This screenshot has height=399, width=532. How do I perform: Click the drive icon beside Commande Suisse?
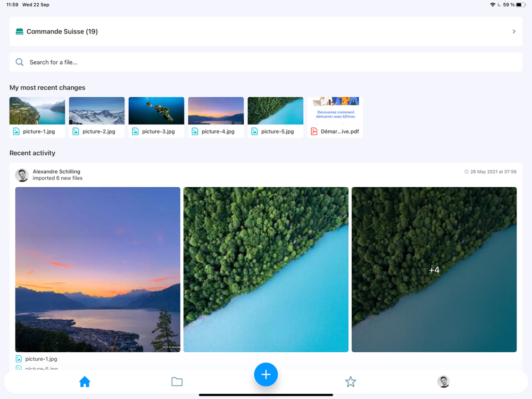click(19, 31)
